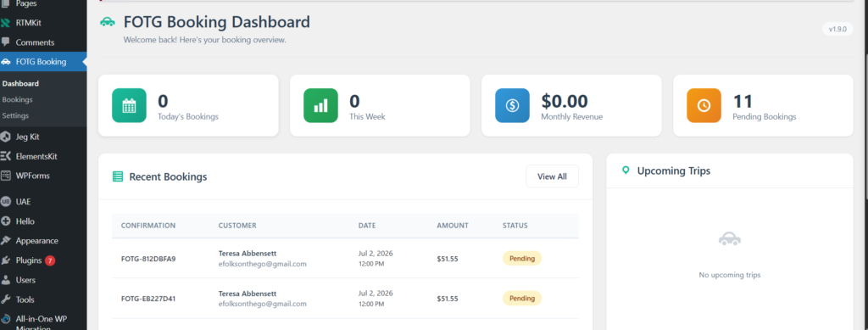This screenshot has width=868, height=330.
Task: Click the Today's Bookings calendar icon
Action: (129, 105)
